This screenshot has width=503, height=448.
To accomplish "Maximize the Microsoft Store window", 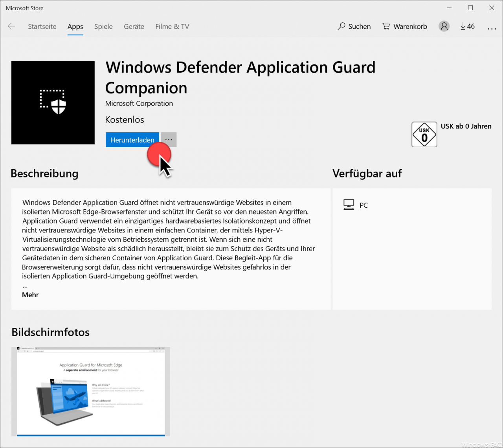I will pyautogui.click(x=470, y=8).
